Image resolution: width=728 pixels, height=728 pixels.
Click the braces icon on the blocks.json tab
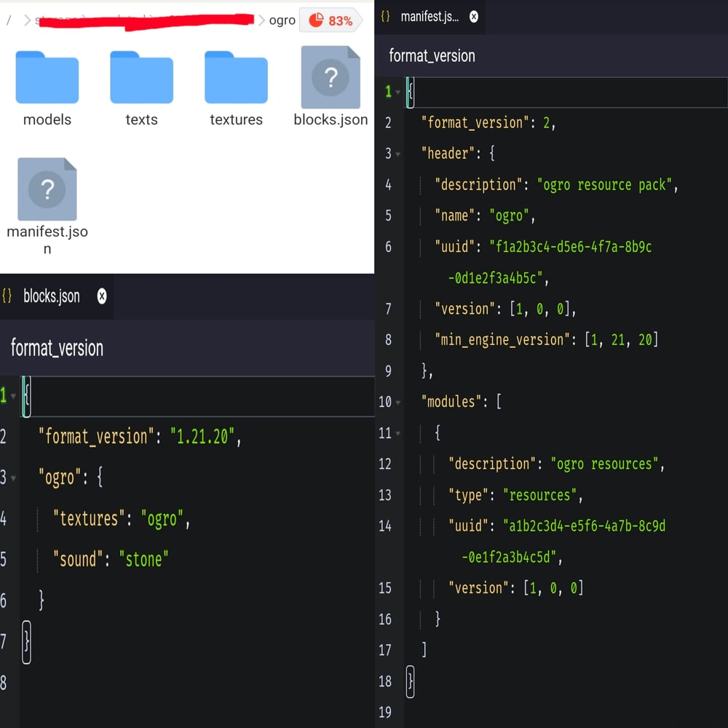click(7, 296)
